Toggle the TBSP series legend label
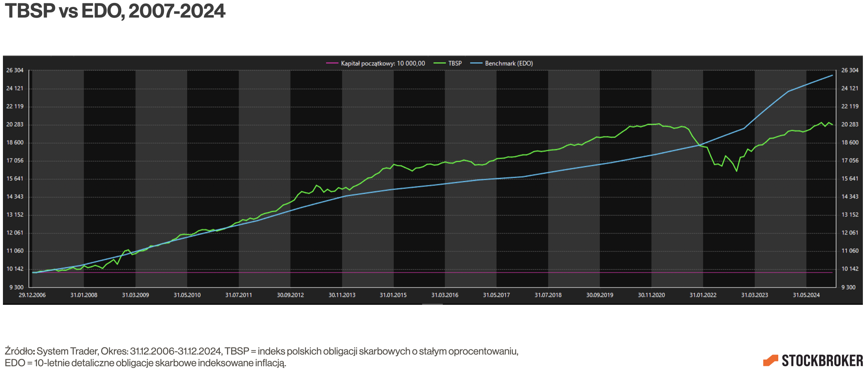This screenshot has width=868, height=371. pos(455,63)
